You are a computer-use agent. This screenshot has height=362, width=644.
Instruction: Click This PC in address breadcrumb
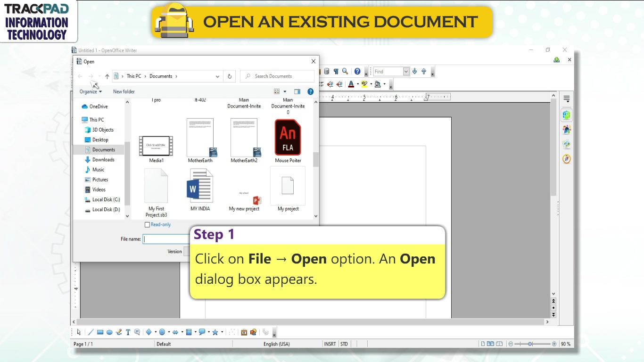pos(134,76)
